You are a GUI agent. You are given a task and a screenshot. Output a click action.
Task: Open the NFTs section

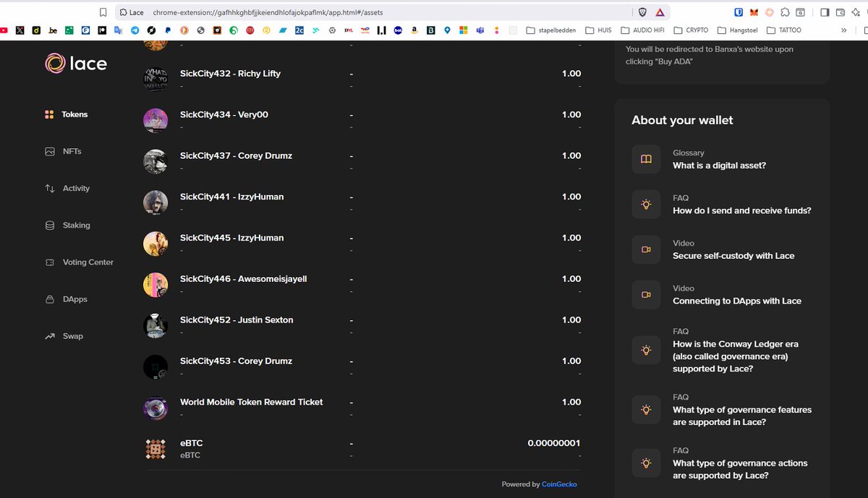[x=63, y=152]
